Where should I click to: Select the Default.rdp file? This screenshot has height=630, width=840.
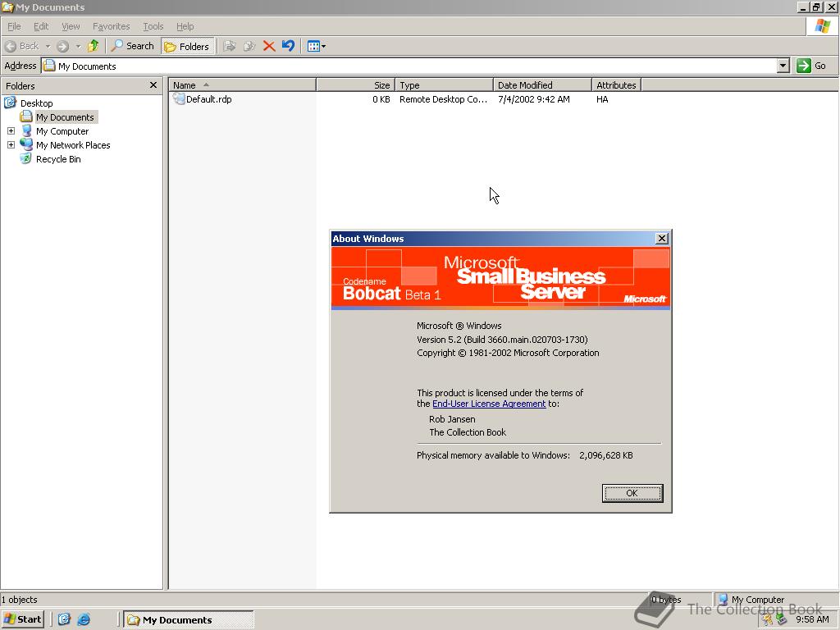point(208,99)
